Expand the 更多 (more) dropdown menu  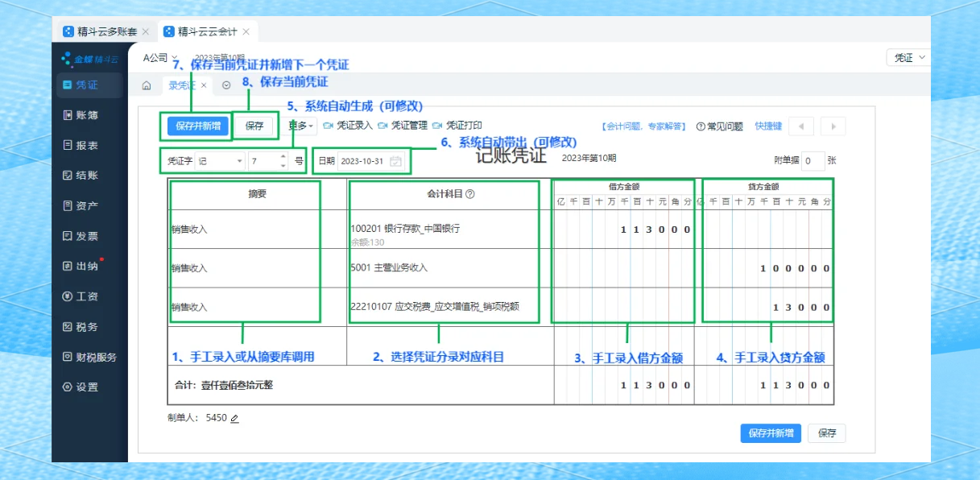point(300,126)
